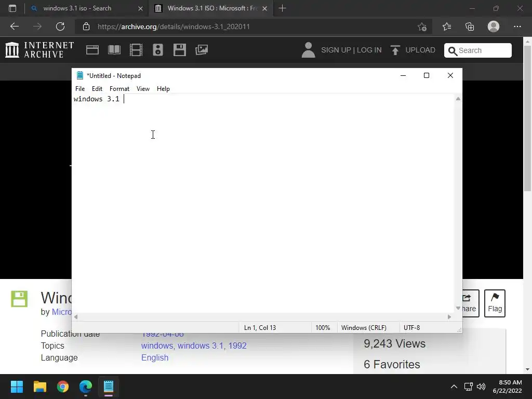
Task: Open Internet Archive web section icon
Action: (92, 50)
